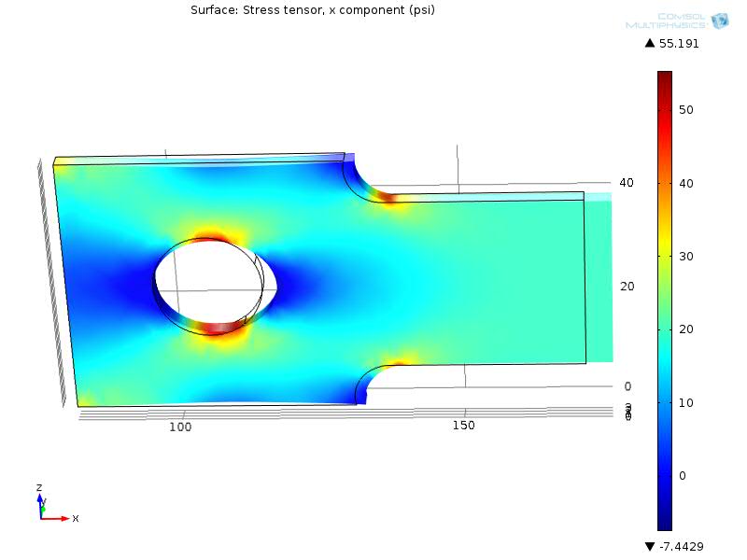Click the 40 vertical axis grid label
This screenshot has width=747, height=560.
click(627, 183)
